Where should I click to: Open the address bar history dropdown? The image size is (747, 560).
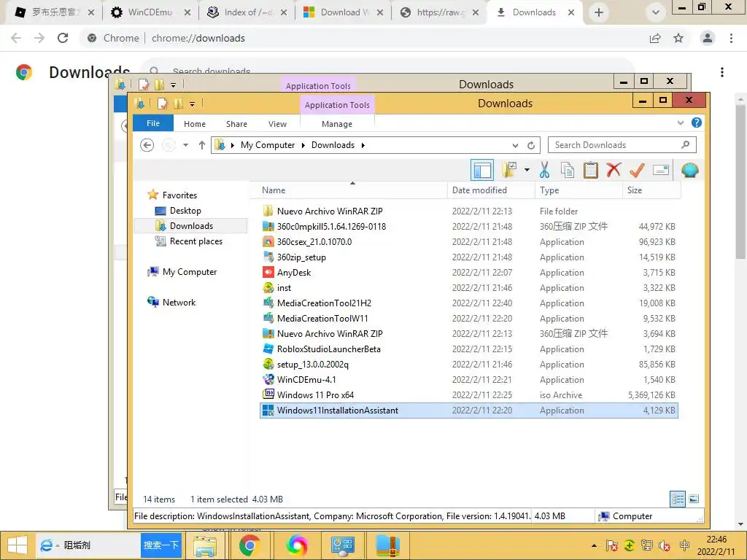(515, 145)
